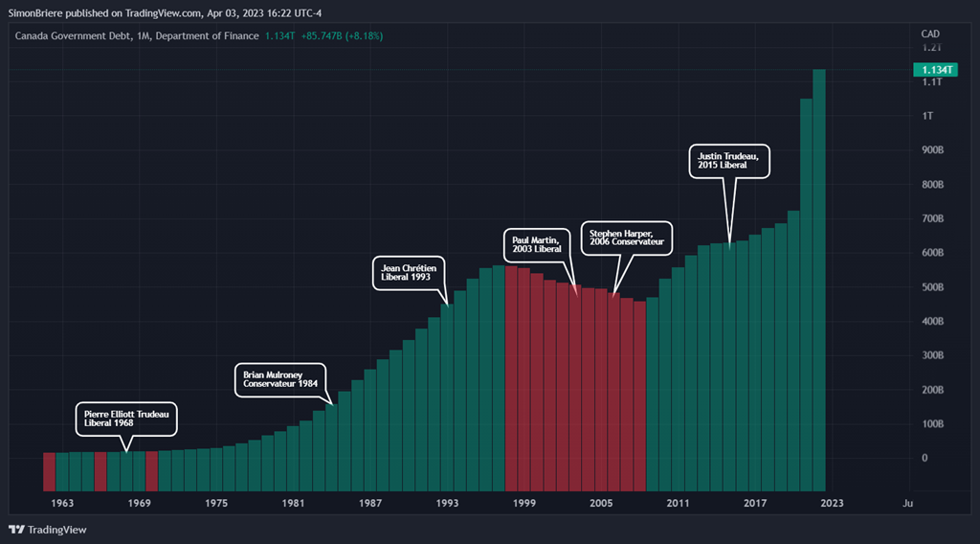Select the Pierre Elliott Trudeau 1968 callout
Screen dimensions: 980x544
click(x=125, y=418)
